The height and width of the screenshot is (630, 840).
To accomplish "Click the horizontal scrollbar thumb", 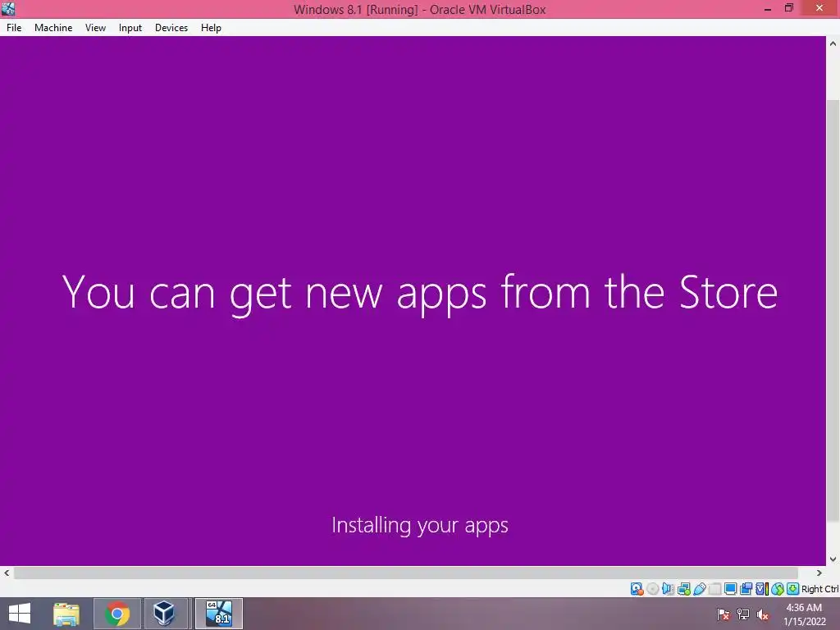I will click(x=405, y=573).
